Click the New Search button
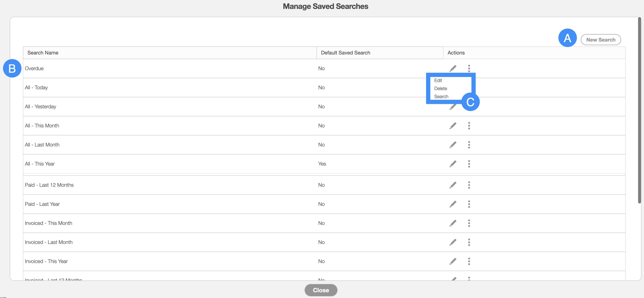 [601, 40]
